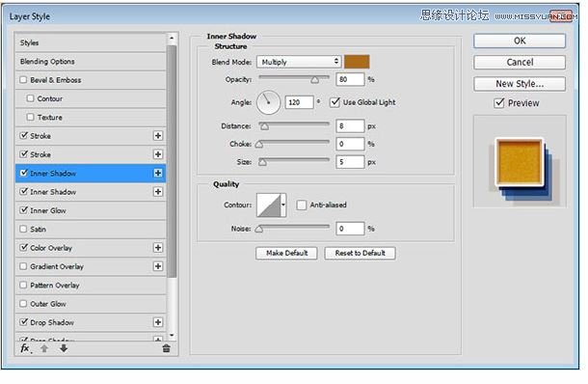Image resolution: width=588 pixels, height=384 pixels.
Task: Close the Layer Style dialog
Action: (561, 15)
